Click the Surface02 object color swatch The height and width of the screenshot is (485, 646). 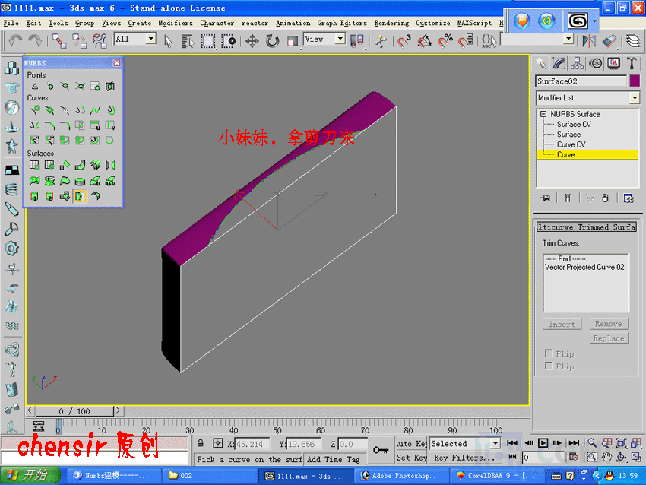tap(634, 81)
